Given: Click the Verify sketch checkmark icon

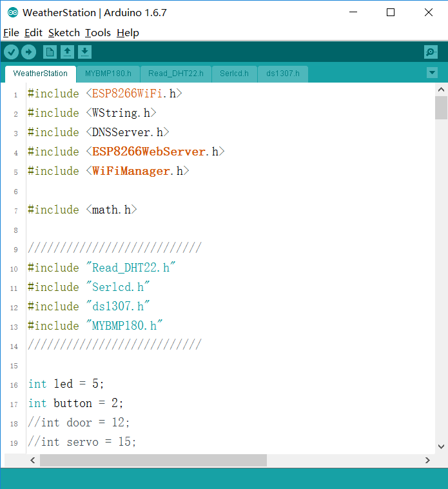Looking at the screenshot, I should pos(12,52).
